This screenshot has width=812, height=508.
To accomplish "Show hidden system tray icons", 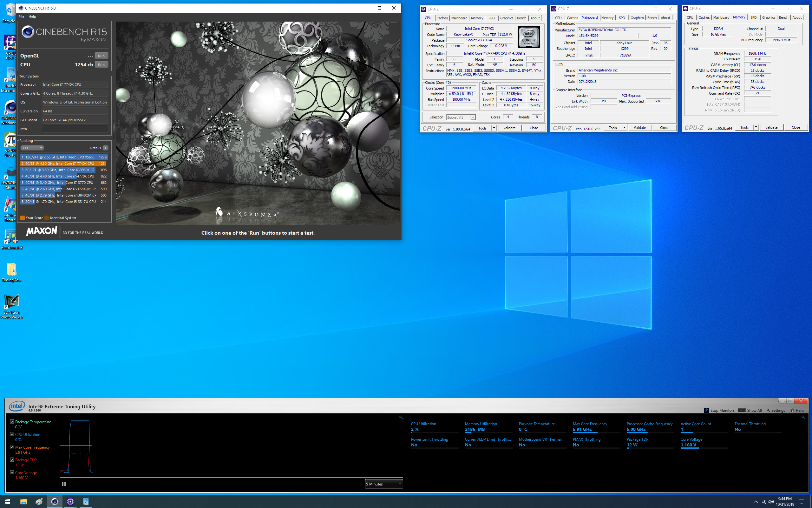I will coord(756,502).
